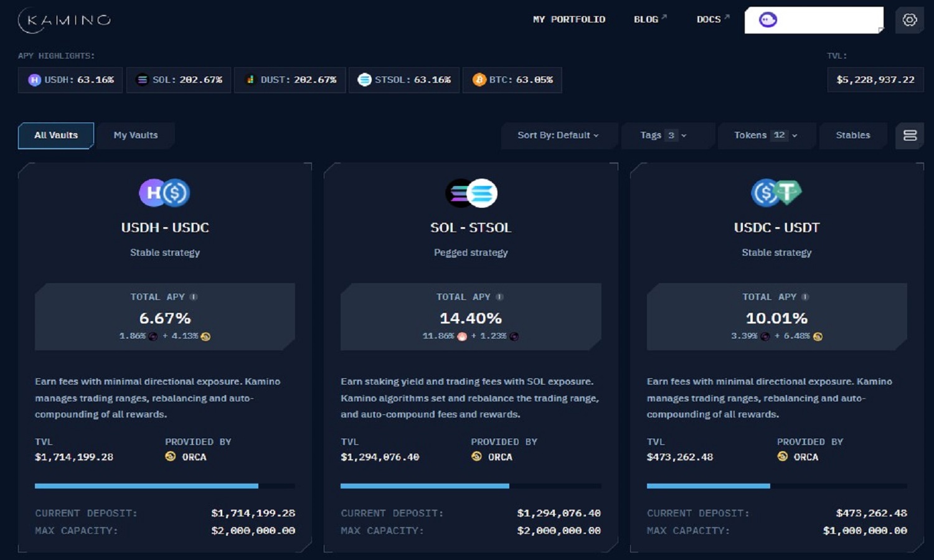Open the Sort By: Default dropdown

pyautogui.click(x=559, y=135)
